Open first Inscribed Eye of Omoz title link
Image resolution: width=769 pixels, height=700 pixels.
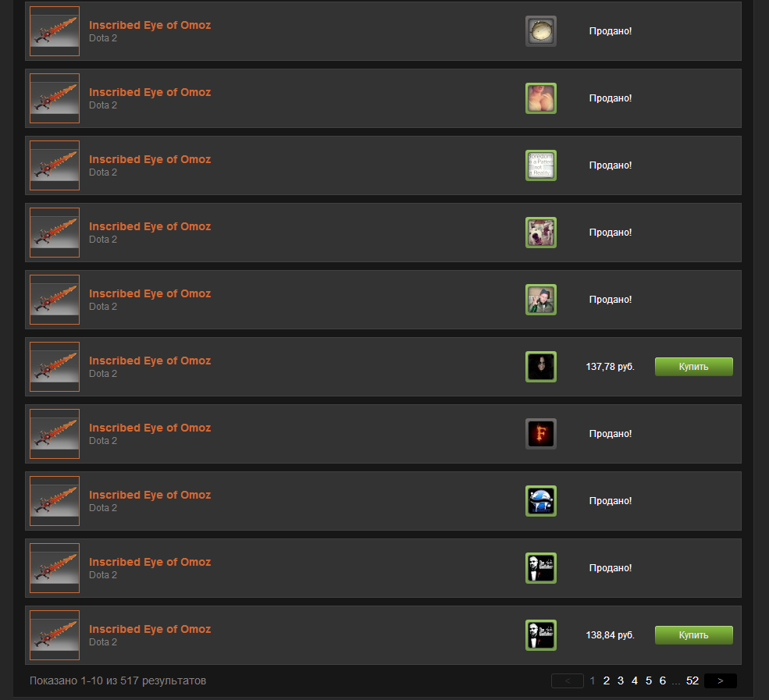tap(150, 25)
